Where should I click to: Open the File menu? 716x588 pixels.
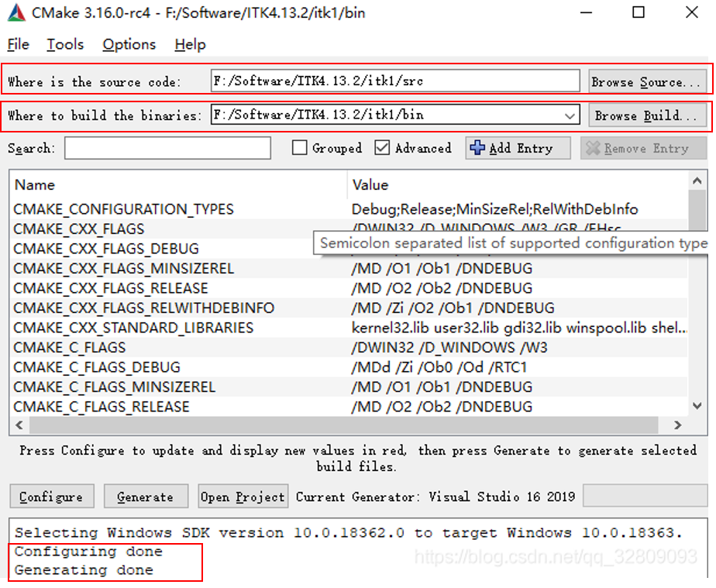[19, 44]
